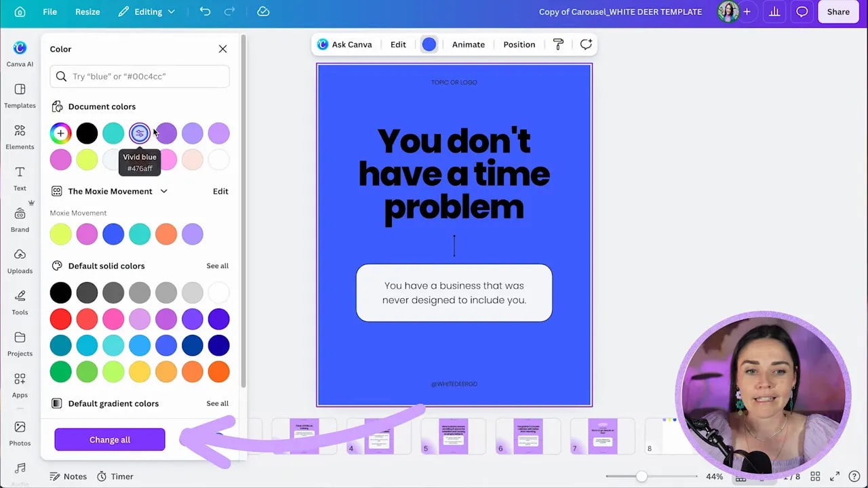Click the copy style paint roller icon
The height and width of the screenshot is (488, 868).
tap(558, 44)
